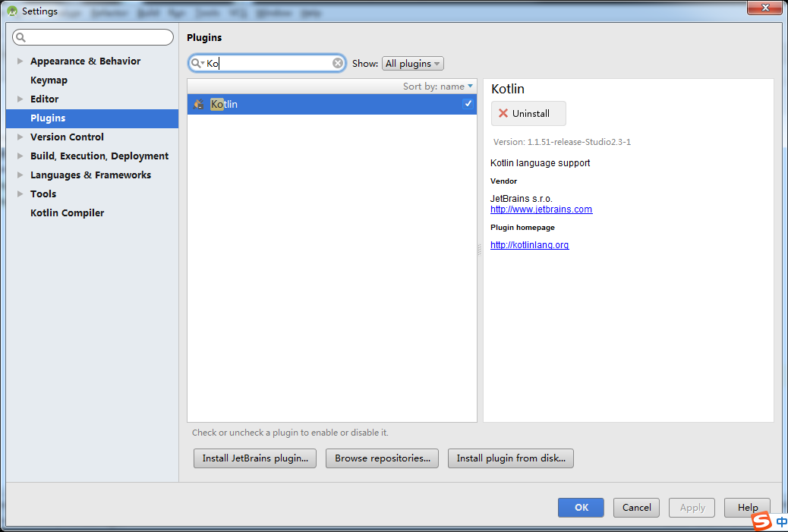Expand the Appearance & Behavior tree node

[x=20, y=61]
